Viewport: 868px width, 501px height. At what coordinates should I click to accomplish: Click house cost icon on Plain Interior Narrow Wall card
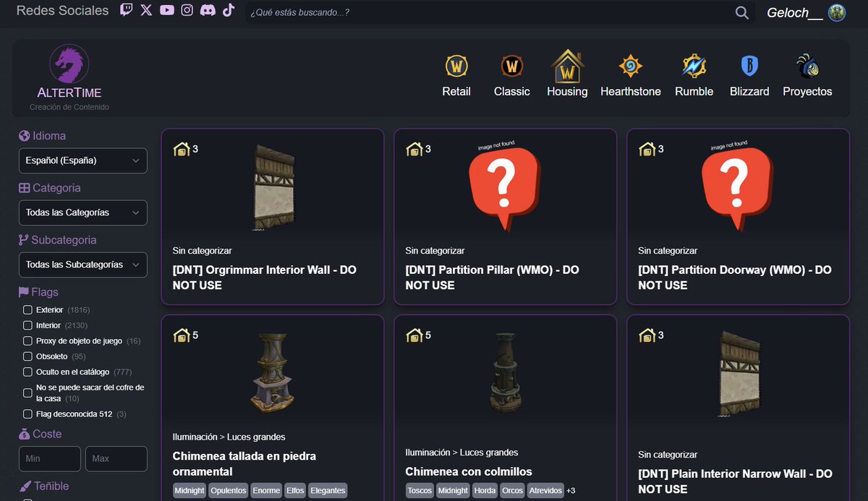pos(647,335)
